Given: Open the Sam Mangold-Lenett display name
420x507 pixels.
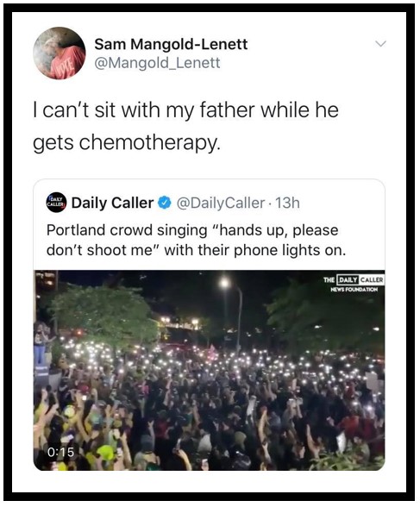Looking at the screenshot, I should (171, 44).
